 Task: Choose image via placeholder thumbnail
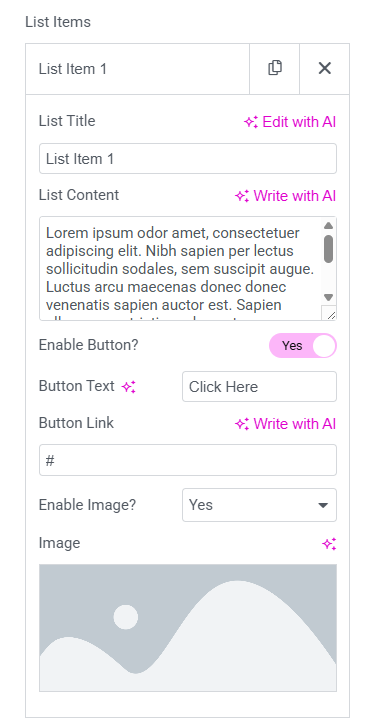coord(188,628)
